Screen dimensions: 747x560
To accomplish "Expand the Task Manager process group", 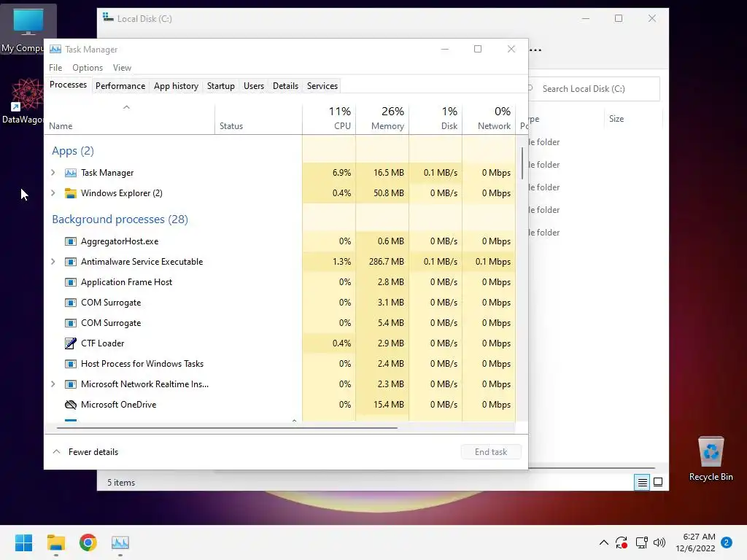I will (53, 173).
